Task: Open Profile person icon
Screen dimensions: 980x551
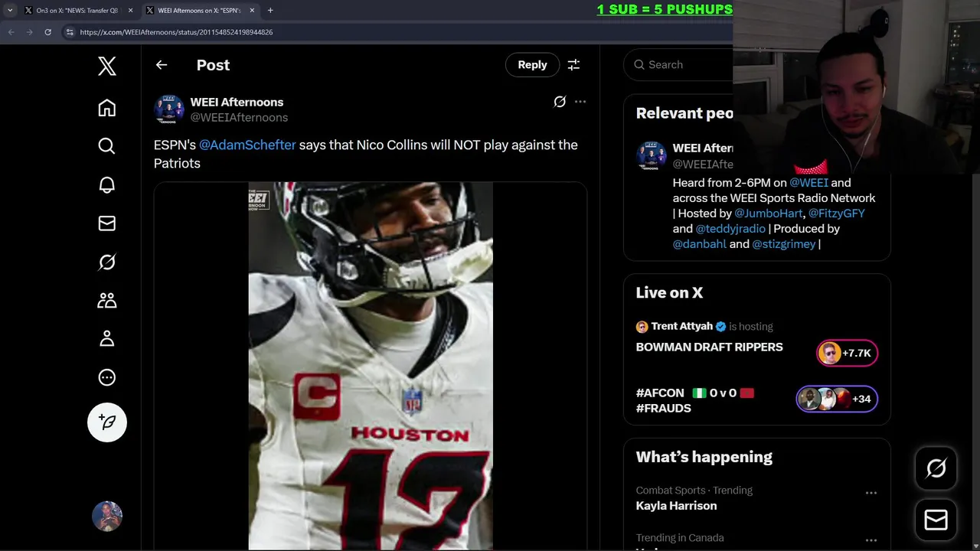Action: pyautogui.click(x=107, y=338)
